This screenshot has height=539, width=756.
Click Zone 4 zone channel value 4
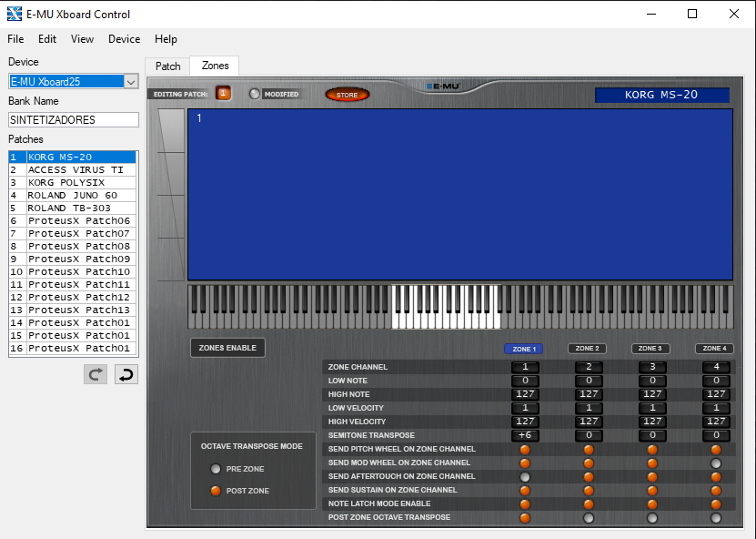coord(716,367)
